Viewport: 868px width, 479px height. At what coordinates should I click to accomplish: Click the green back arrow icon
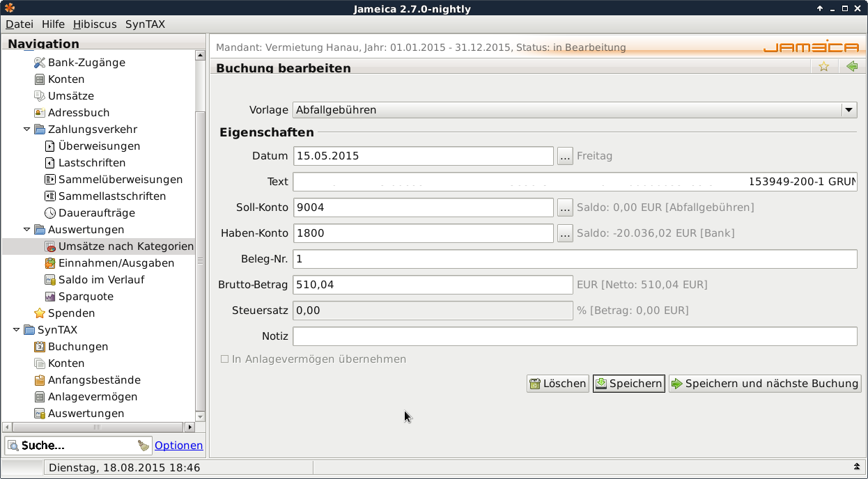tap(851, 67)
